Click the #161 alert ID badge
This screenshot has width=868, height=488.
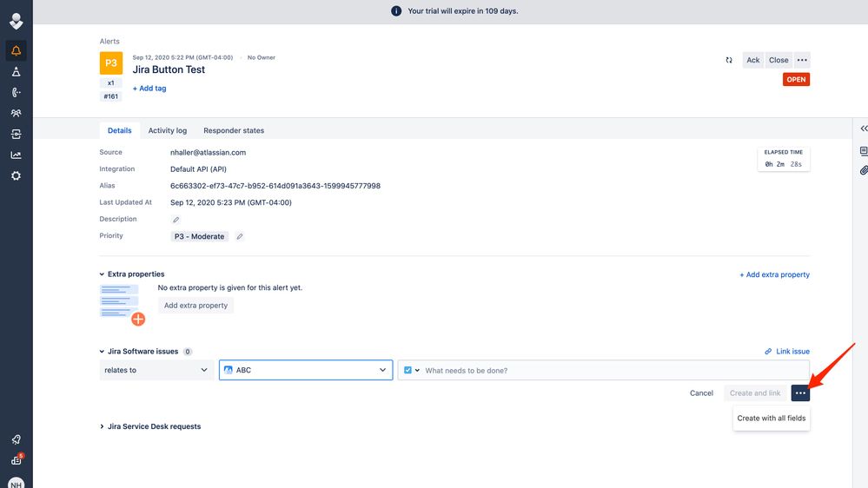pyautogui.click(x=110, y=96)
